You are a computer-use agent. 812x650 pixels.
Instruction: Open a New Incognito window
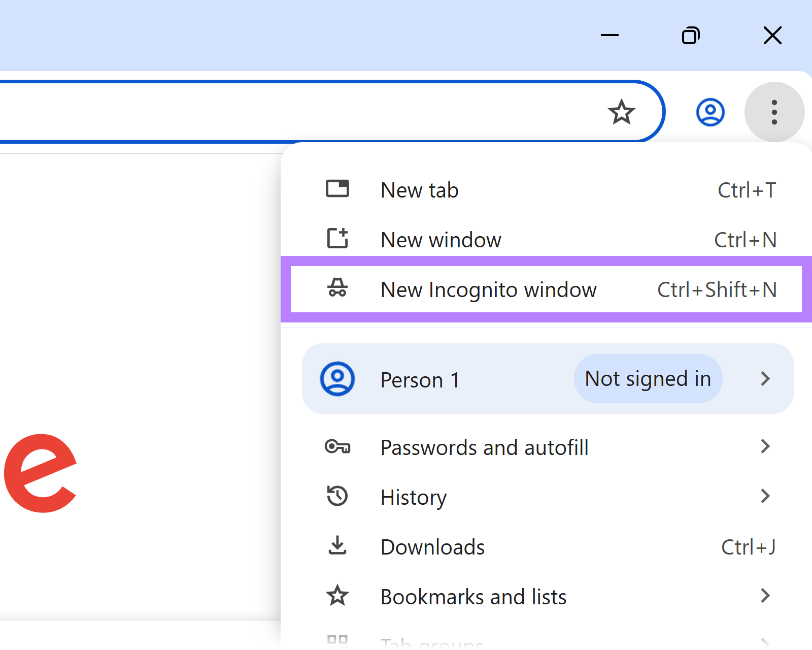coord(488,289)
